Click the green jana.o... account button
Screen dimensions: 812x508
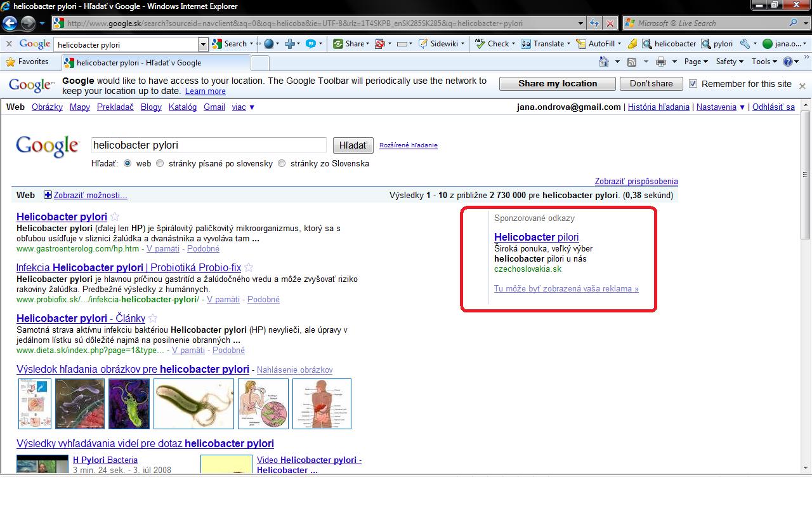784,44
